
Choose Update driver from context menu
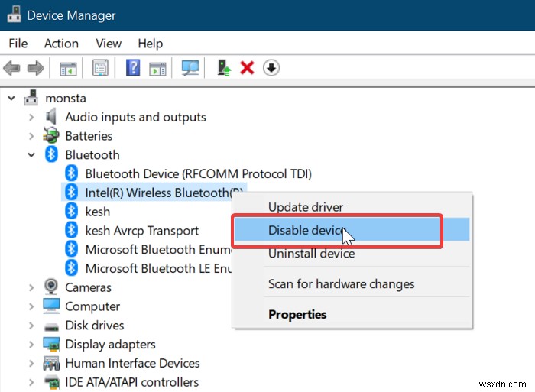352,207
